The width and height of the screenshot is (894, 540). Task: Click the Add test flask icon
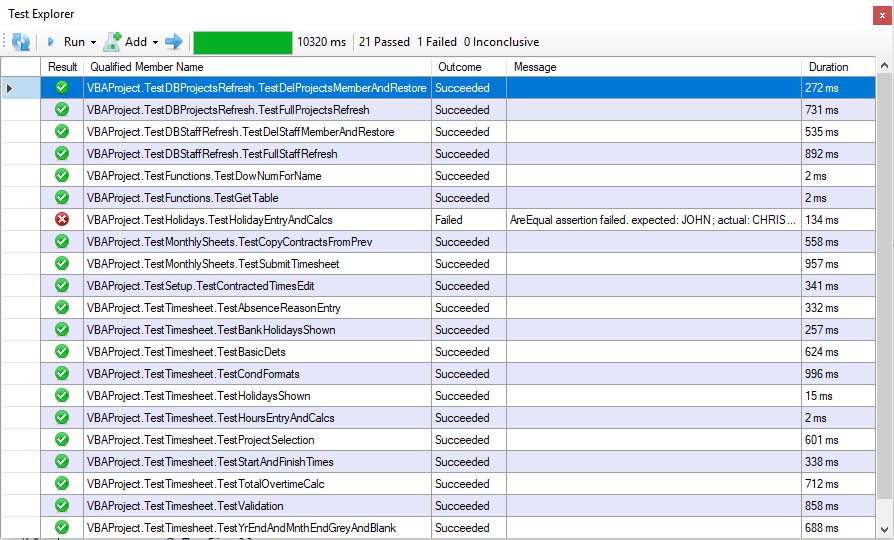tap(112, 42)
